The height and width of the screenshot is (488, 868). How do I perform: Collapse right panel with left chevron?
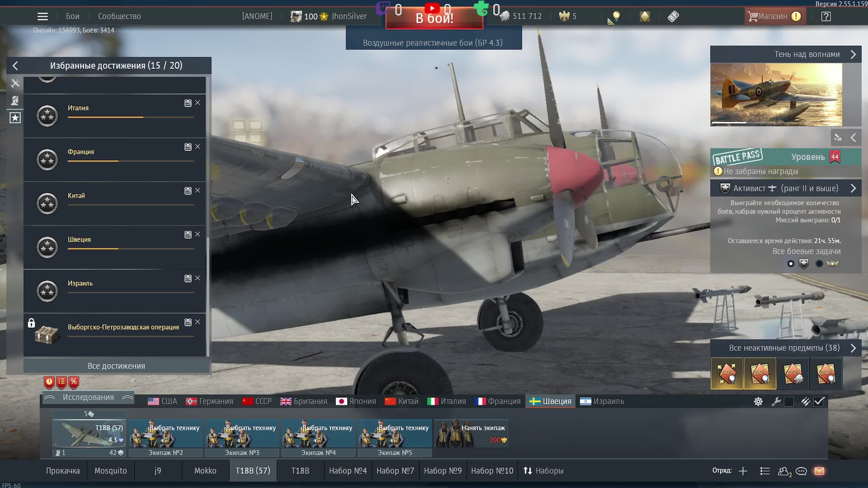click(853, 138)
